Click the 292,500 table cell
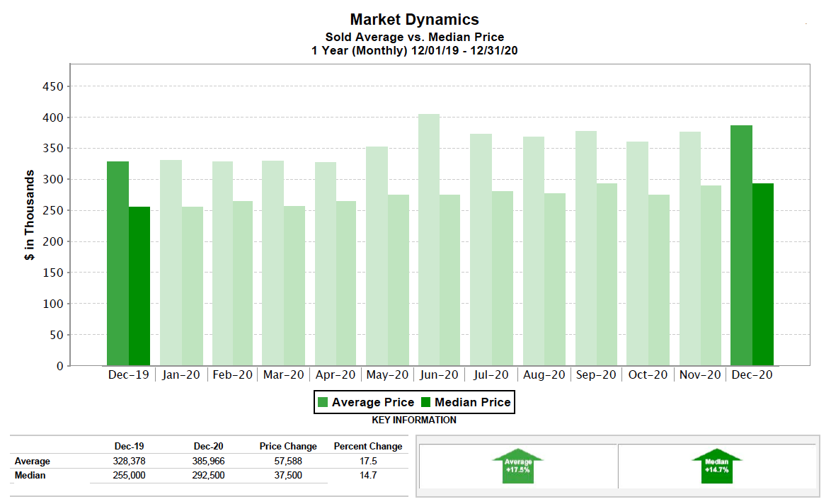Image resolution: width=831 pixels, height=504 pixels. (x=208, y=476)
